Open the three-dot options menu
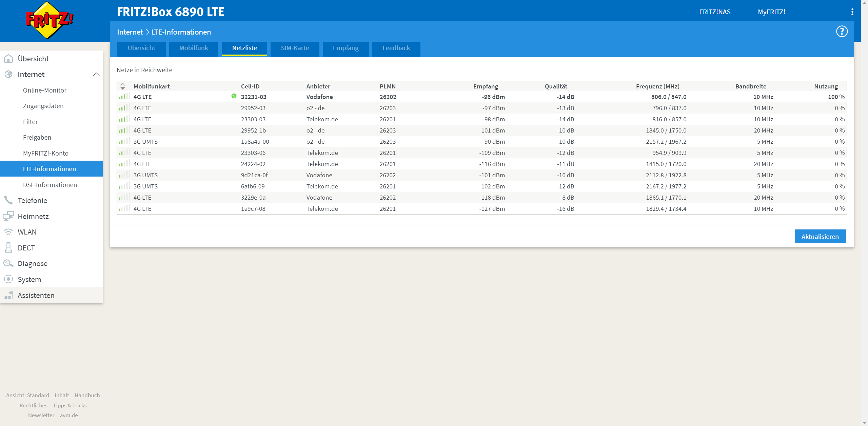The width and height of the screenshot is (868, 426). [x=852, y=12]
